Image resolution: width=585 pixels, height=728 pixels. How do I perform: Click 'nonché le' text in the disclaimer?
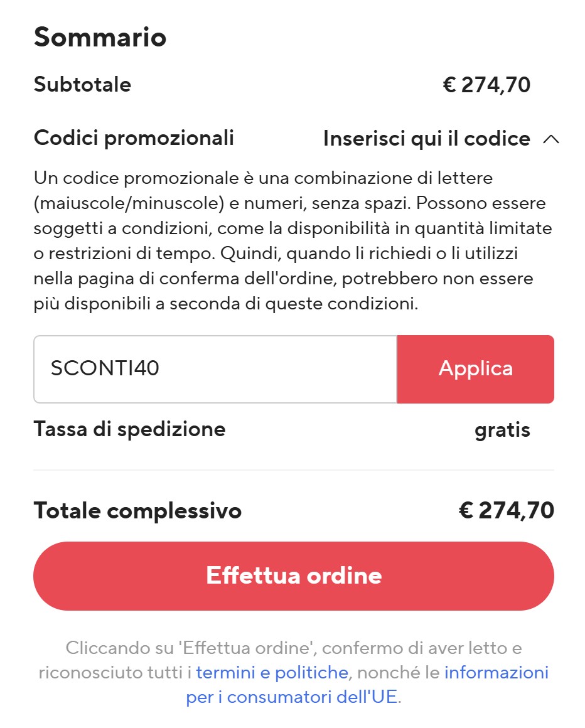(x=396, y=673)
